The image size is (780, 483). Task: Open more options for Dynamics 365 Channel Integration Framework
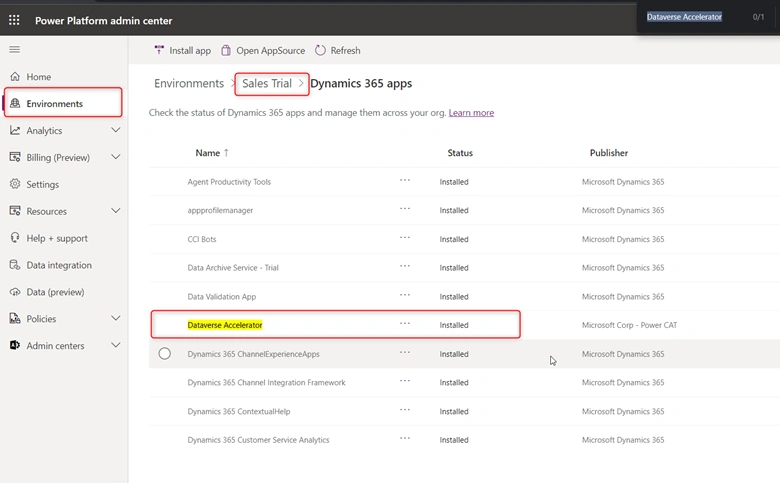click(405, 381)
